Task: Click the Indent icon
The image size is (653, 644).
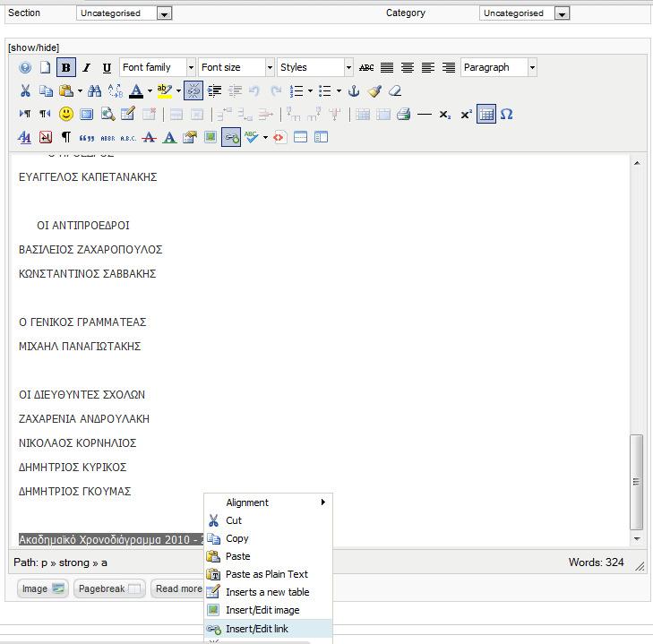Action: point(214,90)
